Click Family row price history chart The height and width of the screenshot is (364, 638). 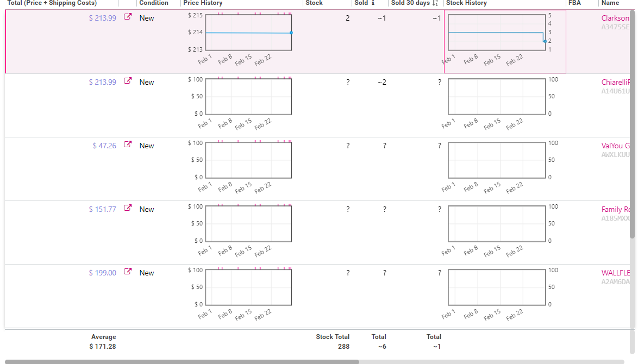click(x=248, y=224)
